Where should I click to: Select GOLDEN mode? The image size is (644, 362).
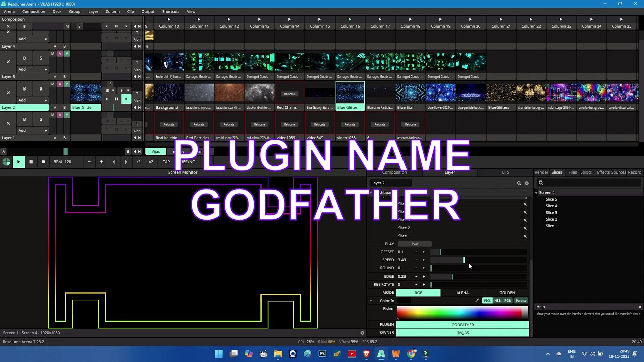(507, 293)
